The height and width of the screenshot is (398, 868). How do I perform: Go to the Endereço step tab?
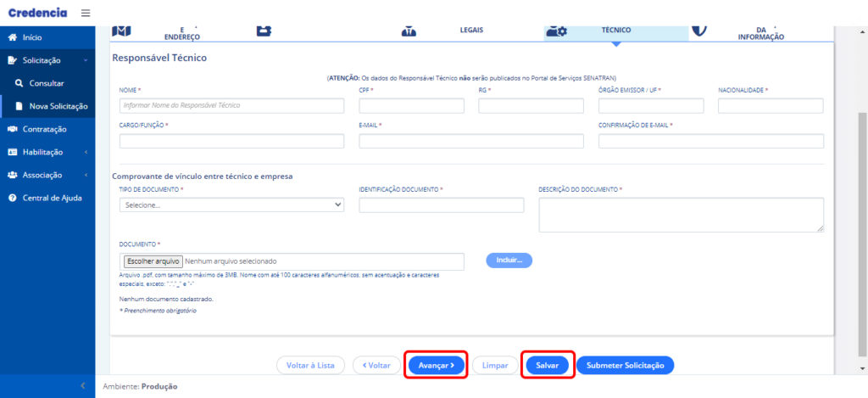coord(181,33)
